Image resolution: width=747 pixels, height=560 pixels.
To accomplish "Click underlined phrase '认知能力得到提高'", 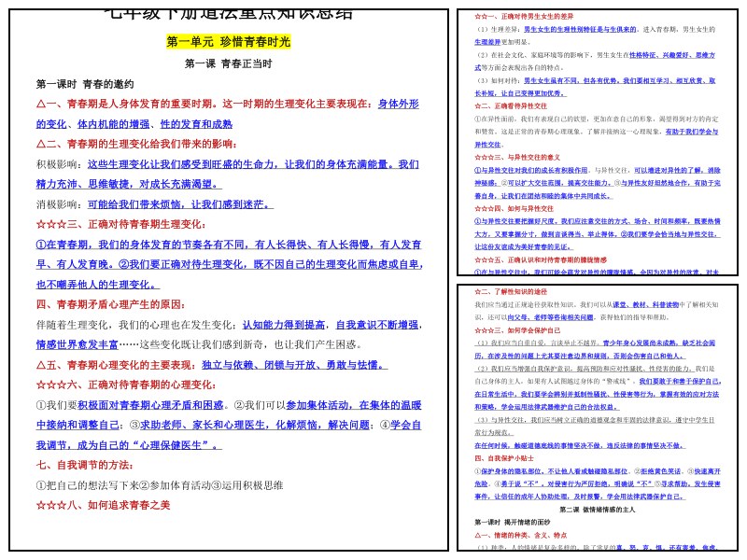I will click(x=284, y=325).
